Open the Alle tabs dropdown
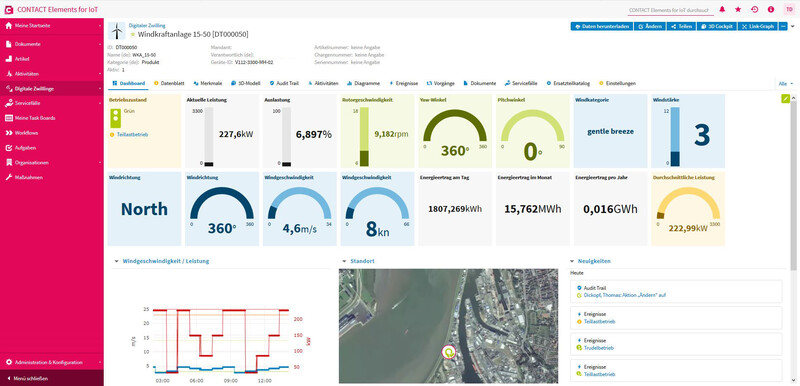This screenshot has height=386, width=800. (x=786, y=83)
